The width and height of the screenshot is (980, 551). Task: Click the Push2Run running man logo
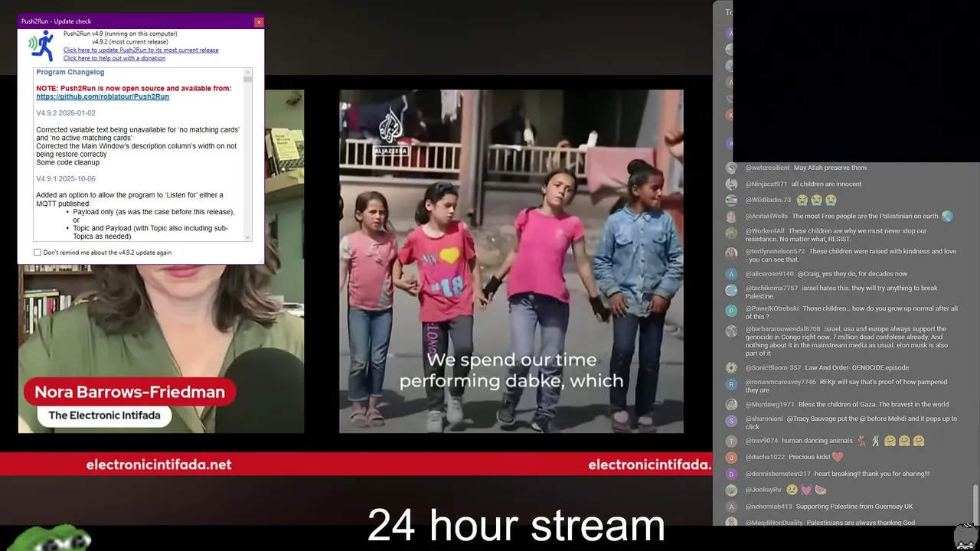click(41, 46)
